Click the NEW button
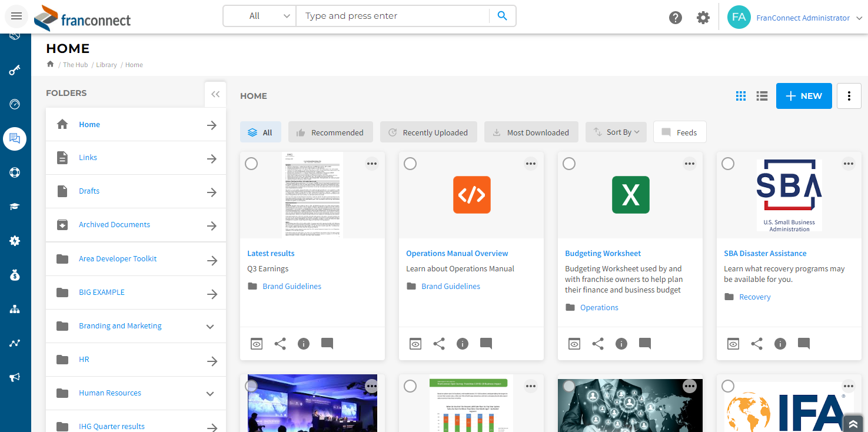This screenshot has width=868, height=432. pos(804,96)
